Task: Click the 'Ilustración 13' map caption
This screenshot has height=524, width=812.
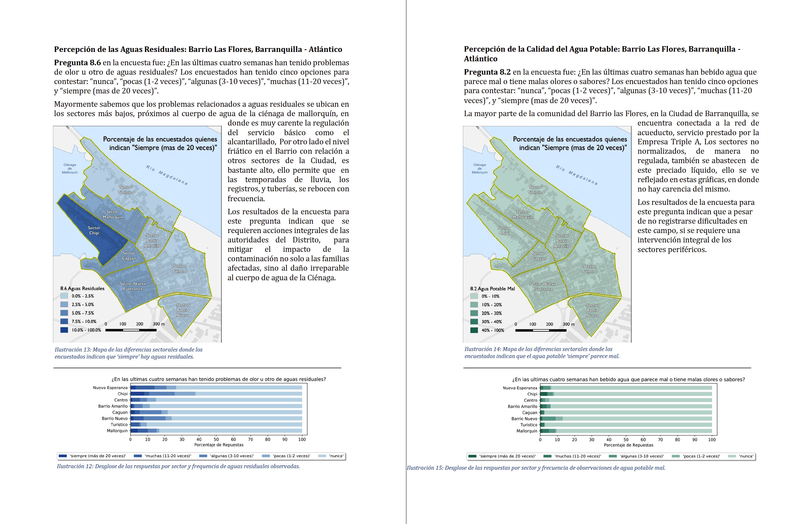Action: coord(128,353)
